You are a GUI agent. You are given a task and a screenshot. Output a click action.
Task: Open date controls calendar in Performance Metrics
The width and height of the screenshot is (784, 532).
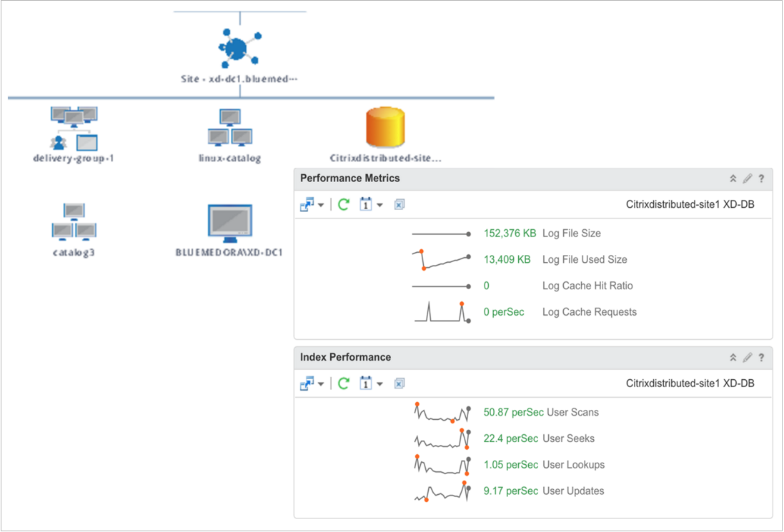click(x=365, y=204)
